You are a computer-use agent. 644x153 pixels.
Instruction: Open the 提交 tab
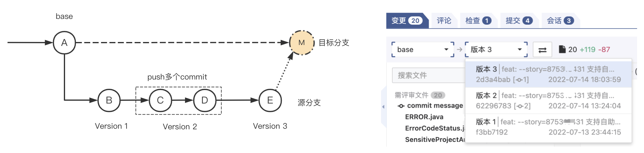(519, 21)
